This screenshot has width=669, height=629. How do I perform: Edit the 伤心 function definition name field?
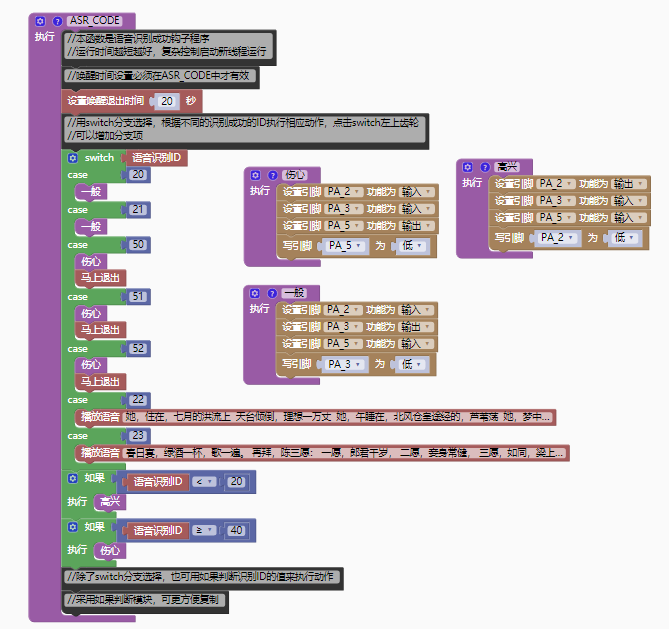click(295, 175)
